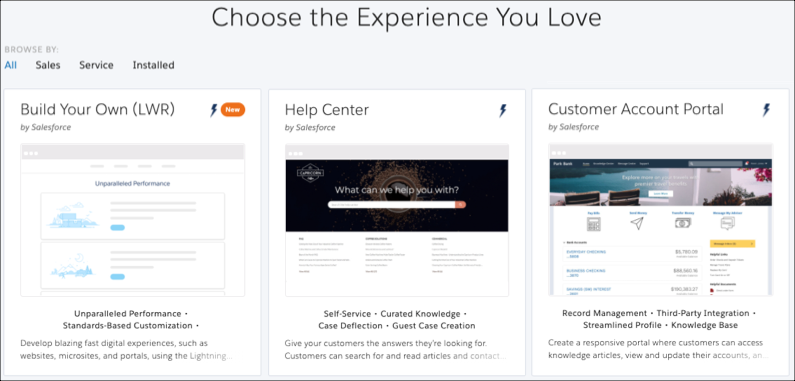Click 'by Salesforce' under Help Center

[310, 127]
